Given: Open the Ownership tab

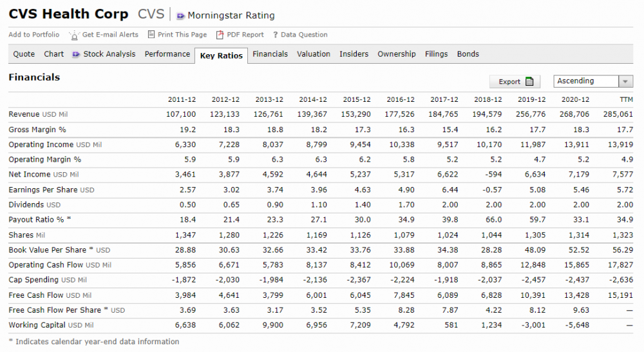Looking at the screenshot, I should [397, 54].
